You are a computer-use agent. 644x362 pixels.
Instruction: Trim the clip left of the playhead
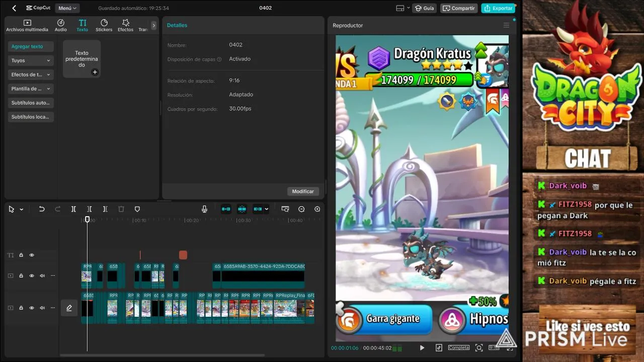click(89, 209)
